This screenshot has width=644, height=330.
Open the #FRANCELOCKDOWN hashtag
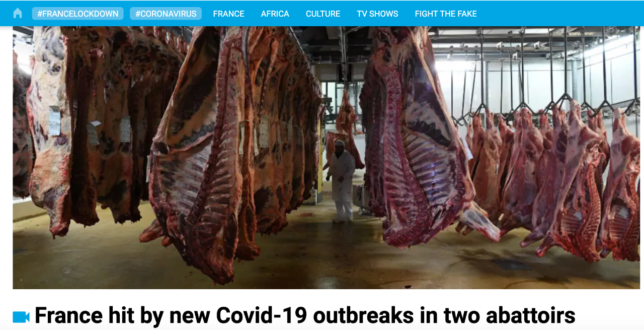[x=78, y=14]
